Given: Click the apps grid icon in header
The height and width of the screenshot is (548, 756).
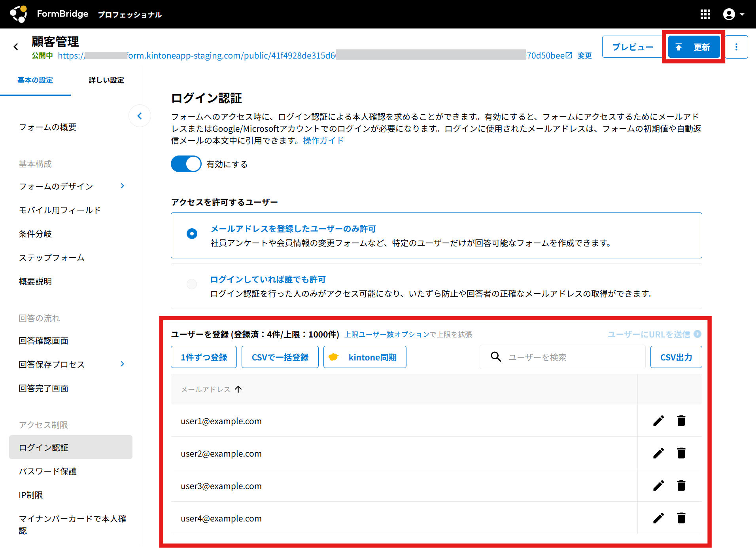Looking at the screenshot, I should pyautogui.click(x=705, y=14).
